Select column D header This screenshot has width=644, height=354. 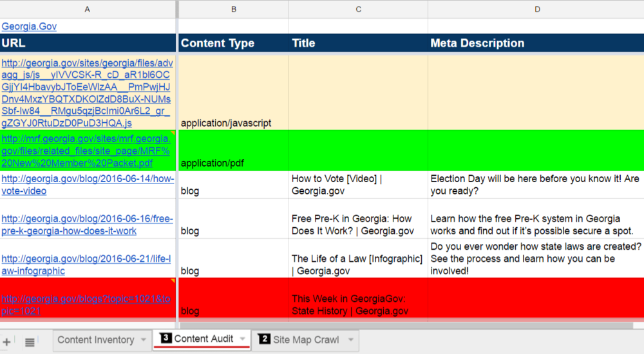click(536, 9)
